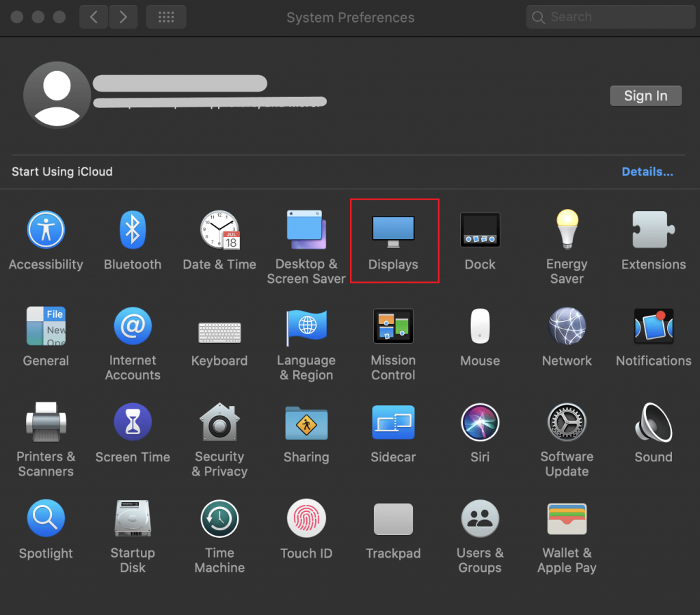Screen dimensions: 700x615
Task: Go back using the back arrow
Action: tap(94, 17)
